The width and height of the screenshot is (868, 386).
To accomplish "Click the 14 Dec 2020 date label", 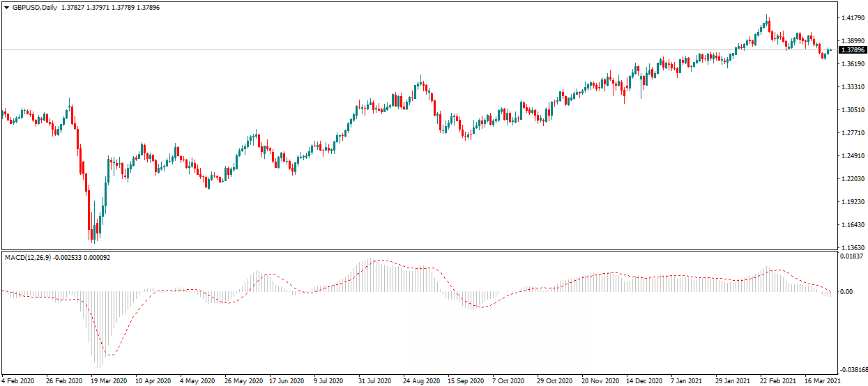I will tap(644, 381).
